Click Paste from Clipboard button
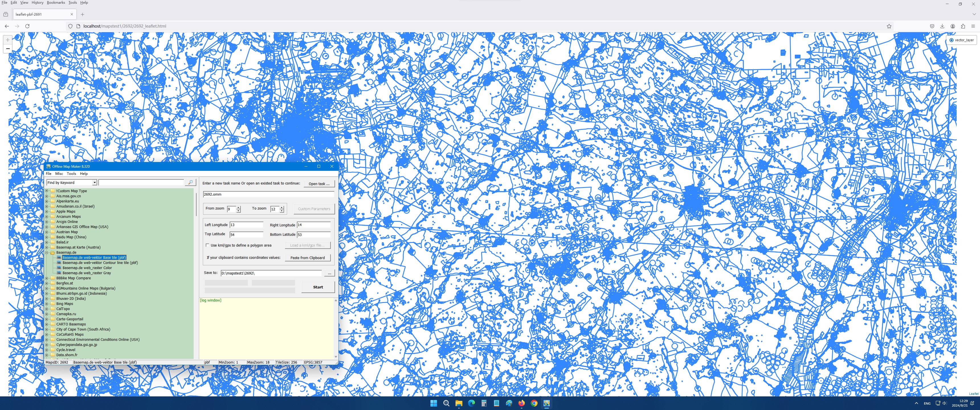 point(307,258)
